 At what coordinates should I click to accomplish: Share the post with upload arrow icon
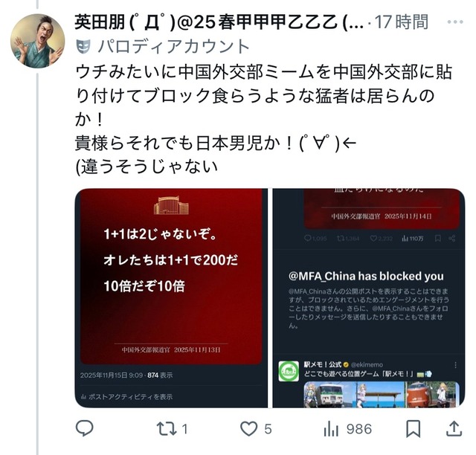click(x=454, y=428)
